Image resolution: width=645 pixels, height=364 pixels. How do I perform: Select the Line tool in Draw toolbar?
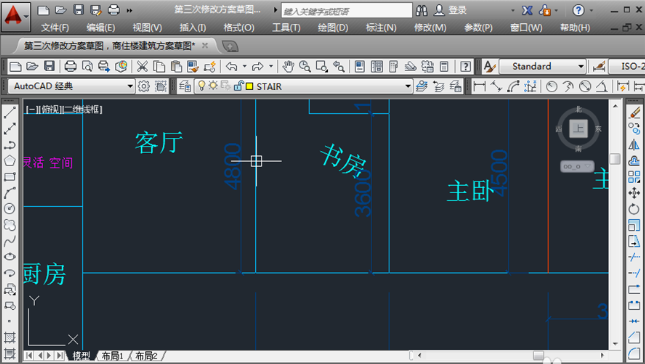pos(9,113)
